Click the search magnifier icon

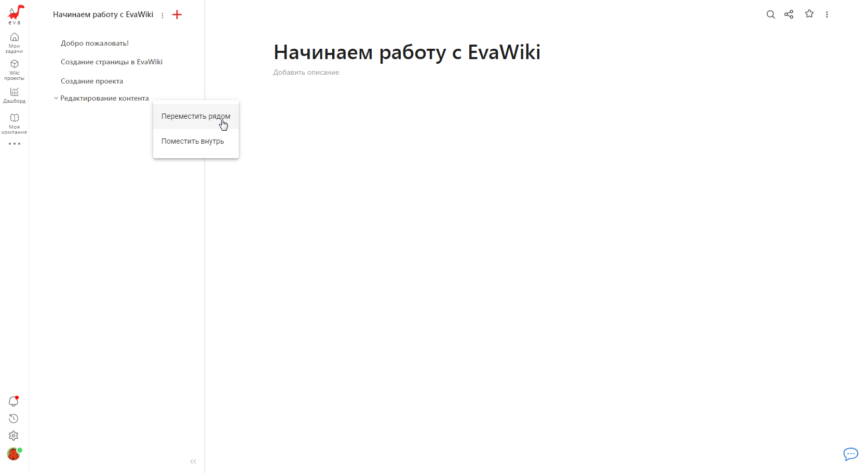770,15
